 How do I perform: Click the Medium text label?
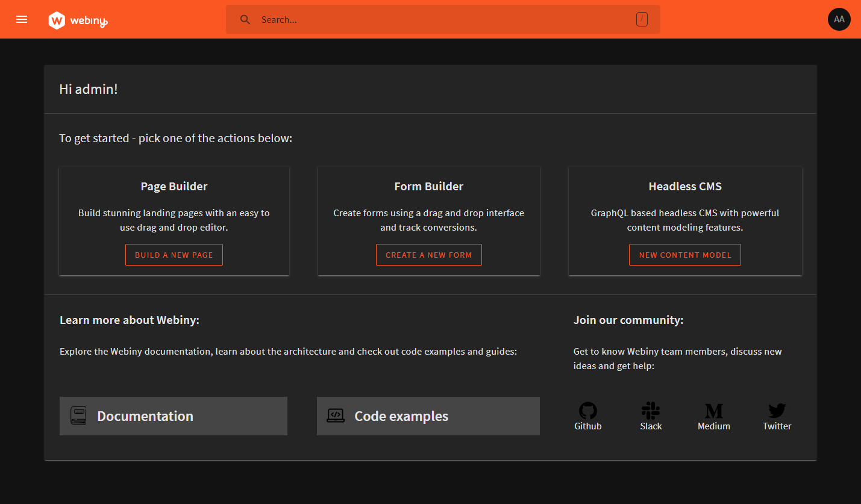point(713,426)
